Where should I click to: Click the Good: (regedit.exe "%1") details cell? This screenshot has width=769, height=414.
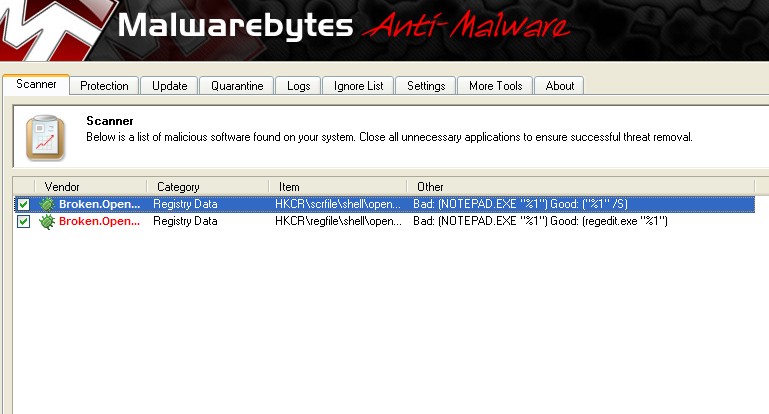pos(540,221)
